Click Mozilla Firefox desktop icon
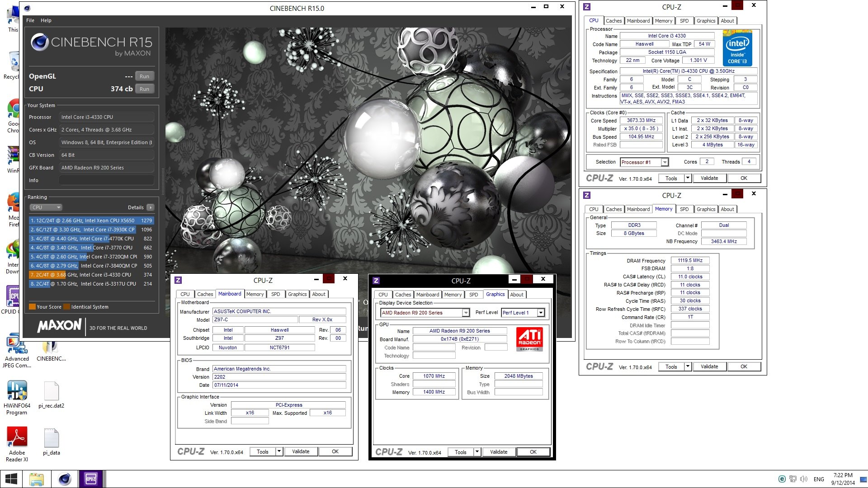The width and height of the screenshot is (868, 488). click(13, 210)
